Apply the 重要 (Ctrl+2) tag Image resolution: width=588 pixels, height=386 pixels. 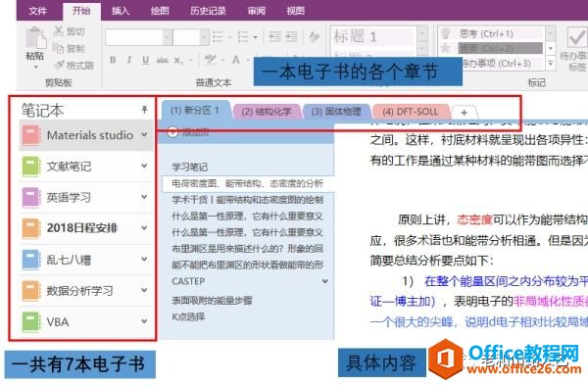[491, 48]
